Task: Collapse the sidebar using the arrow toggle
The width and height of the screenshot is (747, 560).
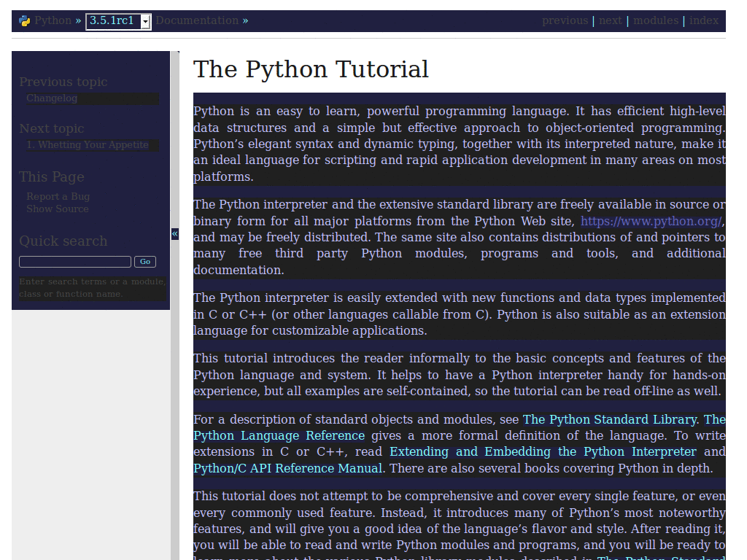Action: click(x=174, y=234)
